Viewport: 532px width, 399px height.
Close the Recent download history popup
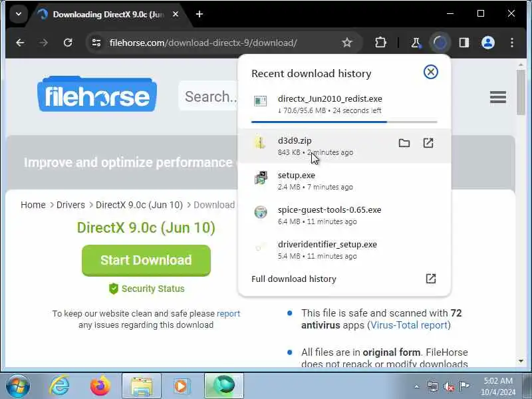430,72
